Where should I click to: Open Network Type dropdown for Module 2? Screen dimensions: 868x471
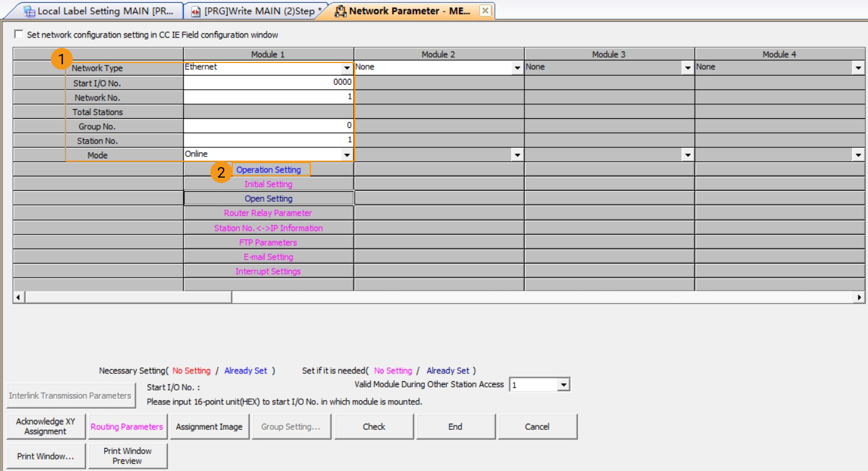[x=518, y=67]
